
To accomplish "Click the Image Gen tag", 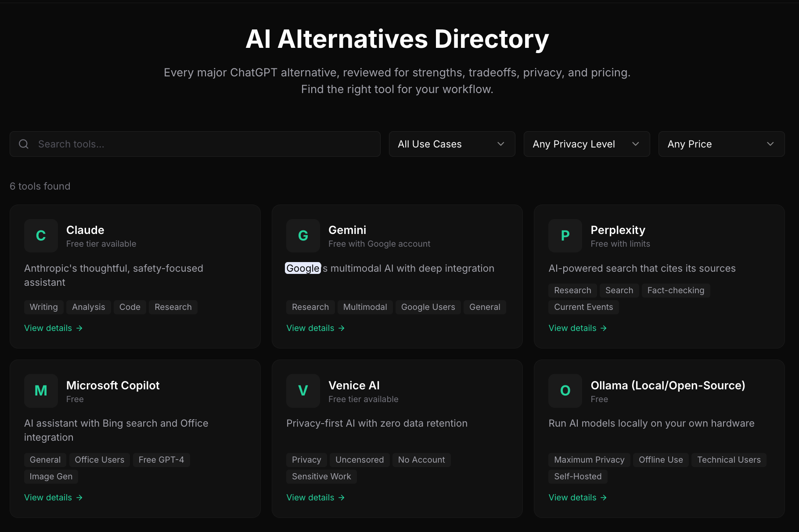I will [51, 476].
